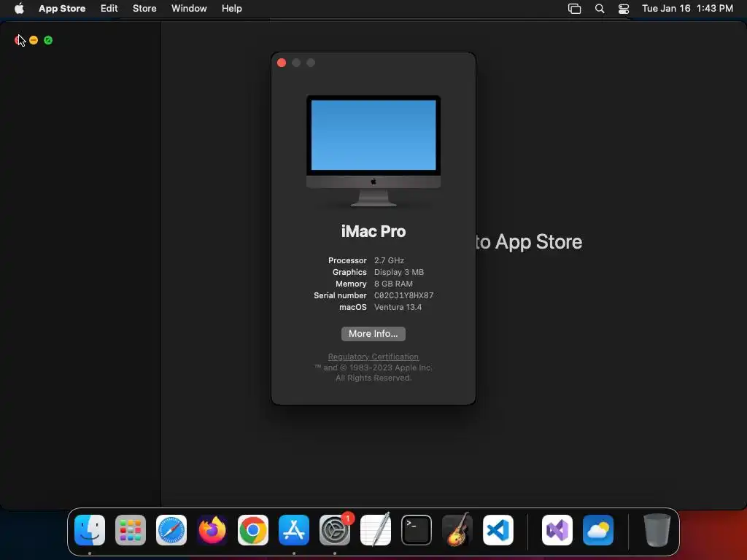747x560 pixels.
Task: Open the Help menu
Action: pyautogui.click(x=231, y=8)
